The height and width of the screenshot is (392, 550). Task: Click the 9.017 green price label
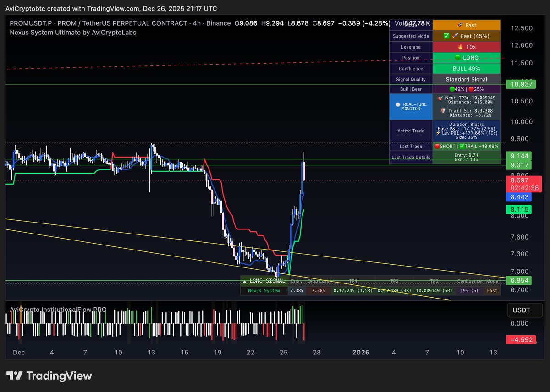519,165
